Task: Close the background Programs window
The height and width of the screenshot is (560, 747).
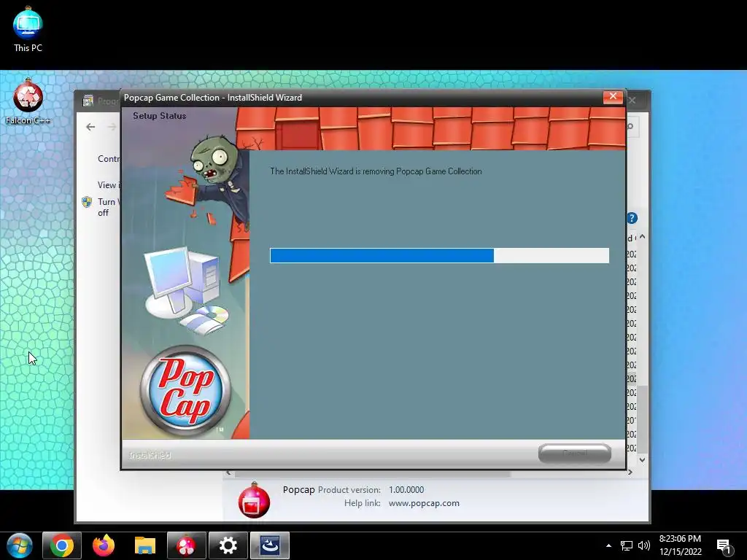Action: coord(632,101)
